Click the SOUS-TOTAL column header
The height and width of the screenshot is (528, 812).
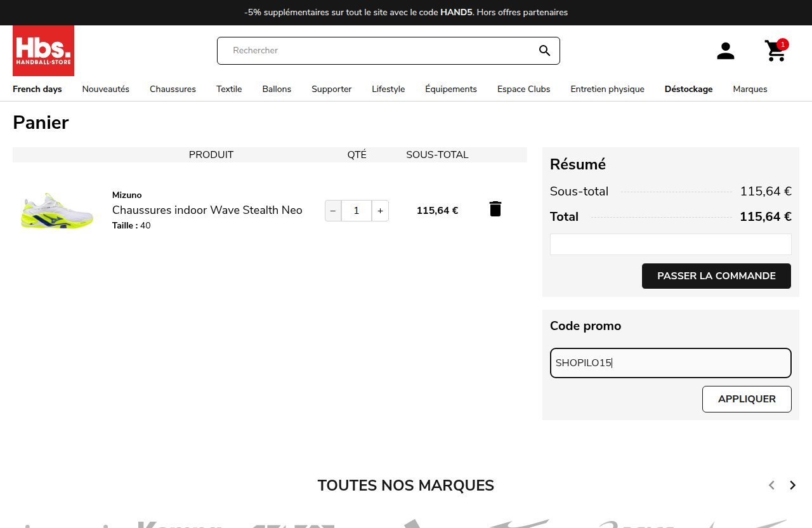437,155
